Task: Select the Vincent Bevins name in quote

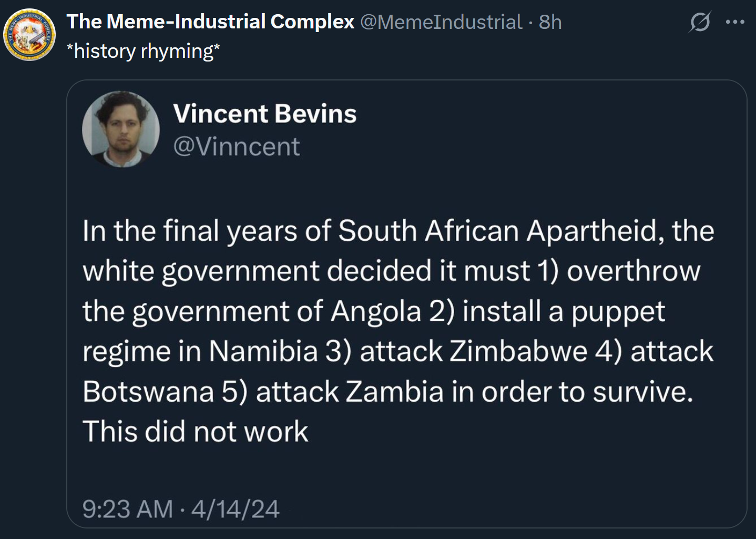Action: (265, 114)
